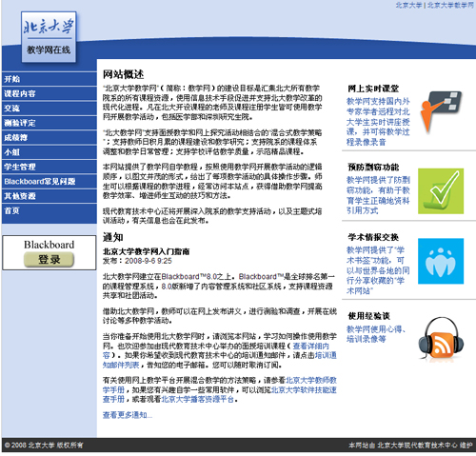Open the 开始 menu item
476x456 pixels.
(x=50, y=79)
